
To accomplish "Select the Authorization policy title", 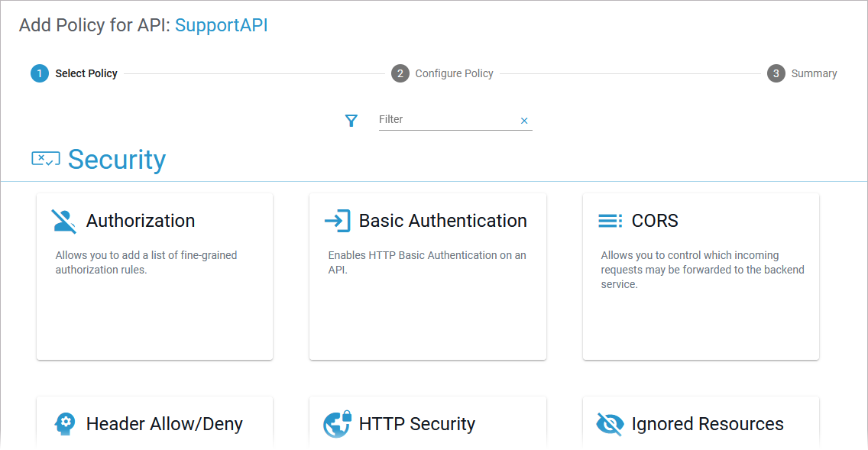I will [141, 221].
